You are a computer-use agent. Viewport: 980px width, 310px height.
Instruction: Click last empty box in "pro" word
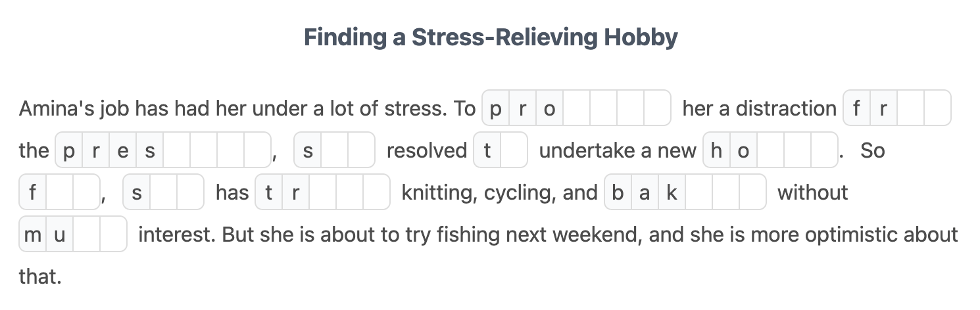pyautogui.click(x=657, y=108)
